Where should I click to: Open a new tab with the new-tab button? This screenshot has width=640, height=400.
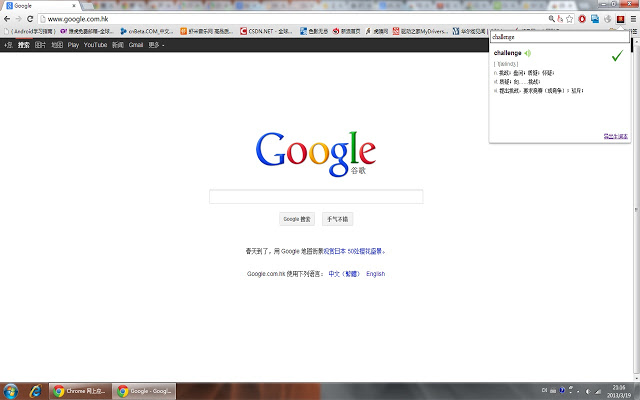87,6
